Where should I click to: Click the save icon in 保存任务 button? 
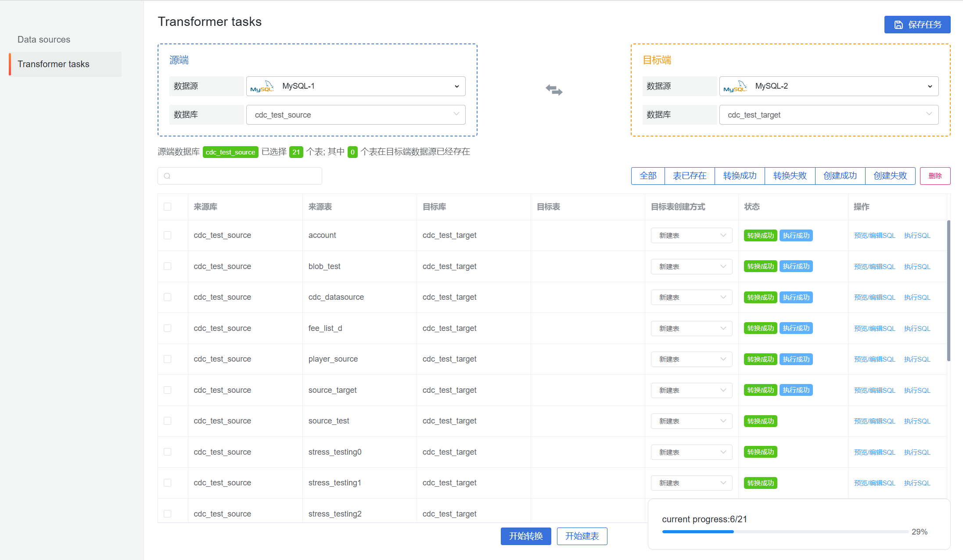click(x=898, y=25)
